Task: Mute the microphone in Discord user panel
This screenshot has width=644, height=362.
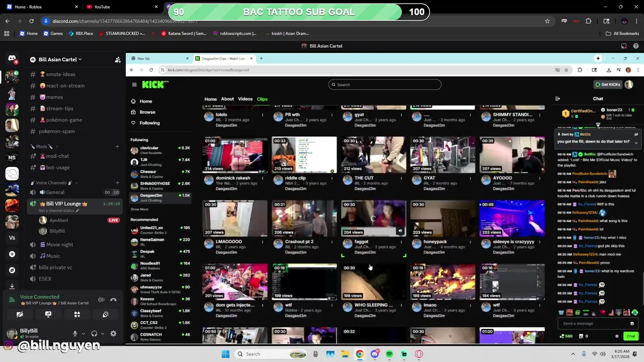Action: click(x=75, y=333)
